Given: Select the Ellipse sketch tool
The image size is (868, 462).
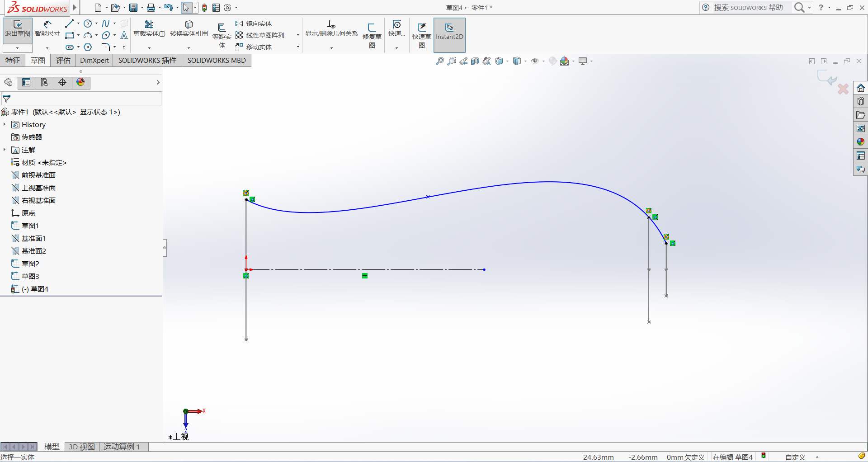Looking at the screenshot, I should pos(106,35).
